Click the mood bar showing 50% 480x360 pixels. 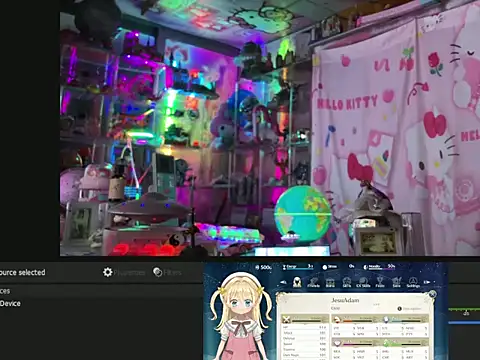coord(379,267)
